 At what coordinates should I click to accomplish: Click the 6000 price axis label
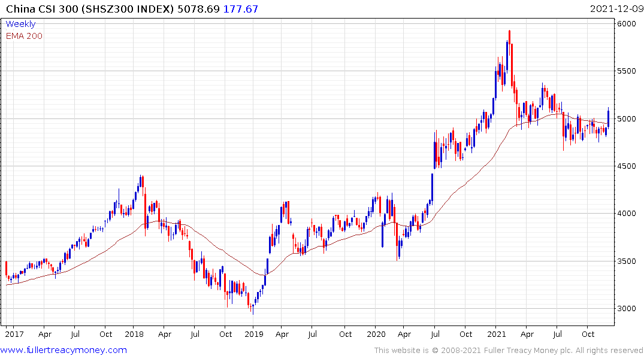pyautogui.click(x=627, y=24)
